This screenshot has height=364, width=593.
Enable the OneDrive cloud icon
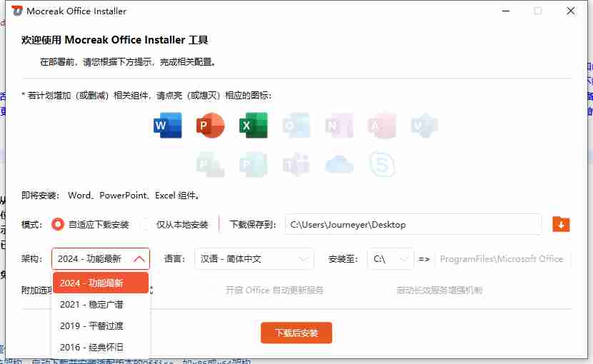tap(339, 165)
